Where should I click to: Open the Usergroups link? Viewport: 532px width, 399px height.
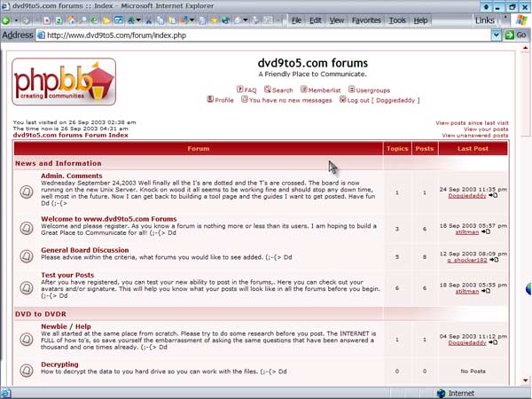click(370, 90)
